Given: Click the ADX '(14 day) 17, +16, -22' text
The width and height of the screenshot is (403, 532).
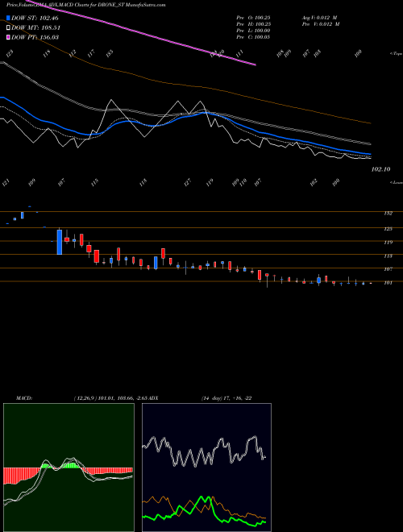Looking at the screenshot, I should [226, 398].
